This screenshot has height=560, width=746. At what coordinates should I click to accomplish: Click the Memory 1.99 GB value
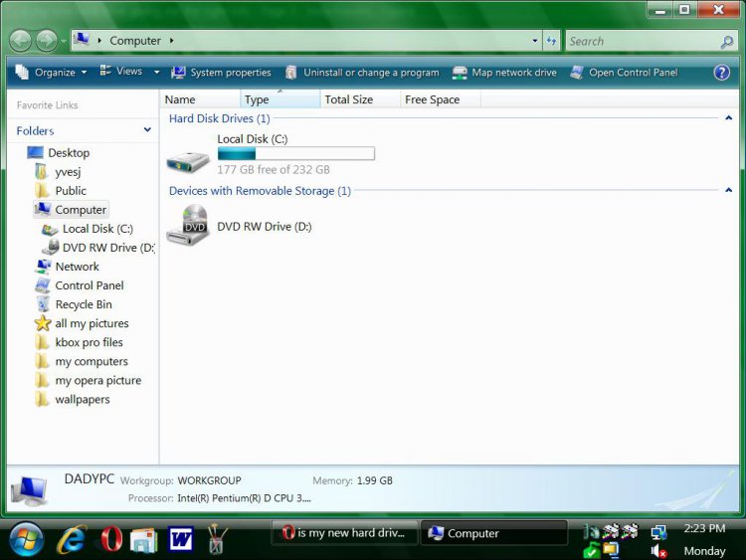point(375,480)
